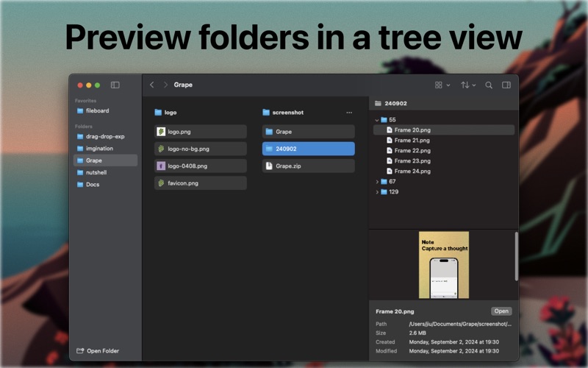Click the Open button for Frame 20.png
588x368 pixels.
[501, 311]
